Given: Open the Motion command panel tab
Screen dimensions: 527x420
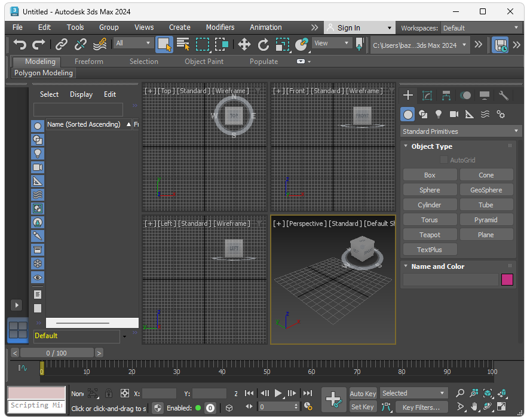Looking at the screenshot, I should click(x=465, y=96).
